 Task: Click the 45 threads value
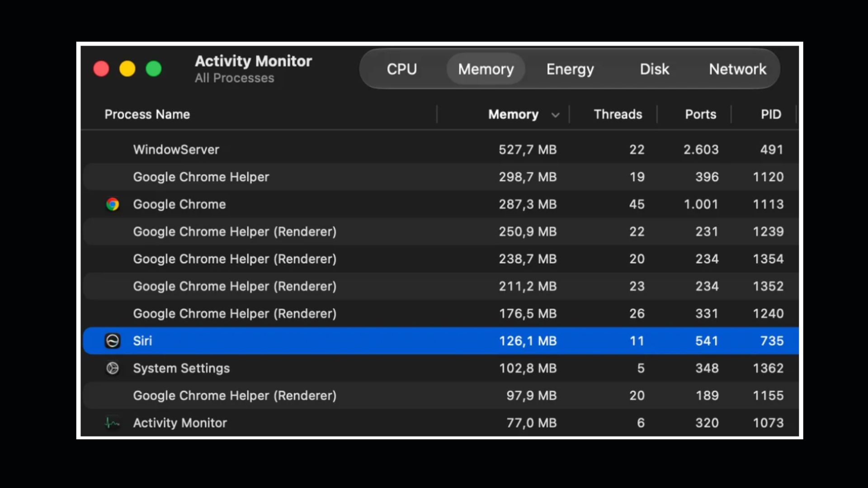click(x=637, y=204)
